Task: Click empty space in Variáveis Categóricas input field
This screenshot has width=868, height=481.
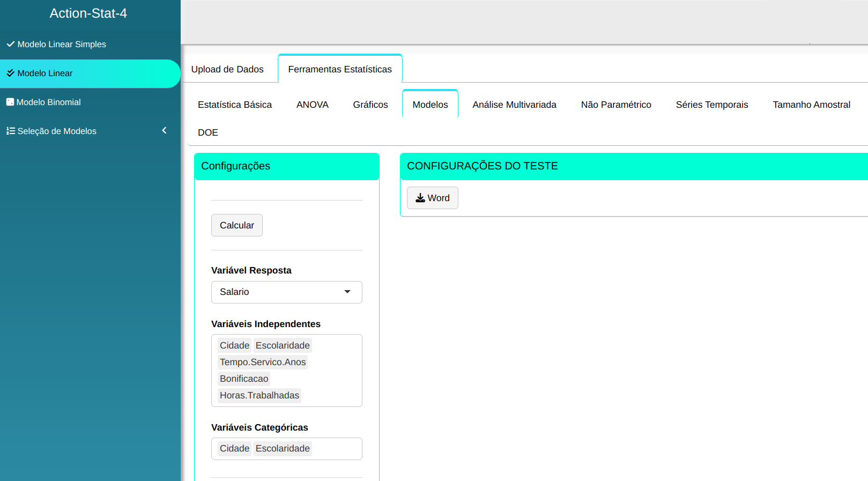Action: pyautogui.click(x=337, y=449)
